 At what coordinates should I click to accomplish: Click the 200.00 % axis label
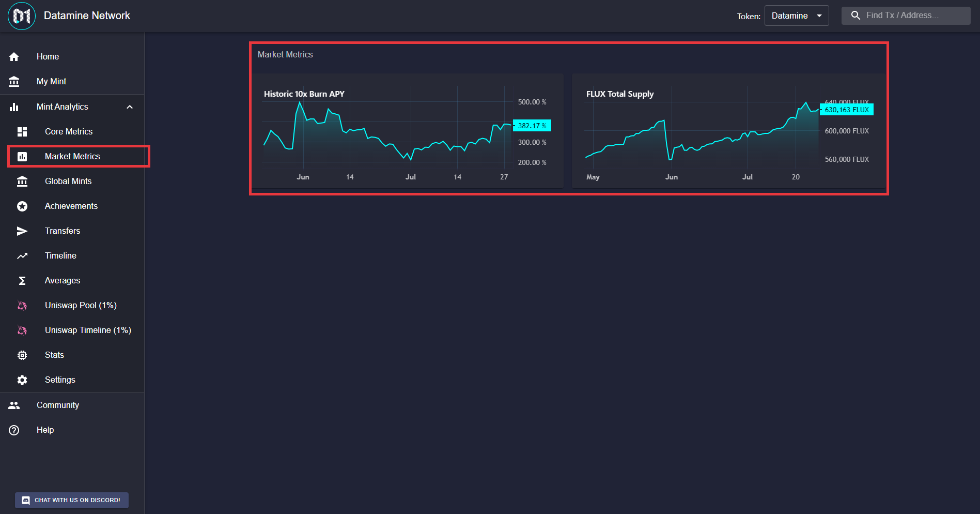(532, 163)
